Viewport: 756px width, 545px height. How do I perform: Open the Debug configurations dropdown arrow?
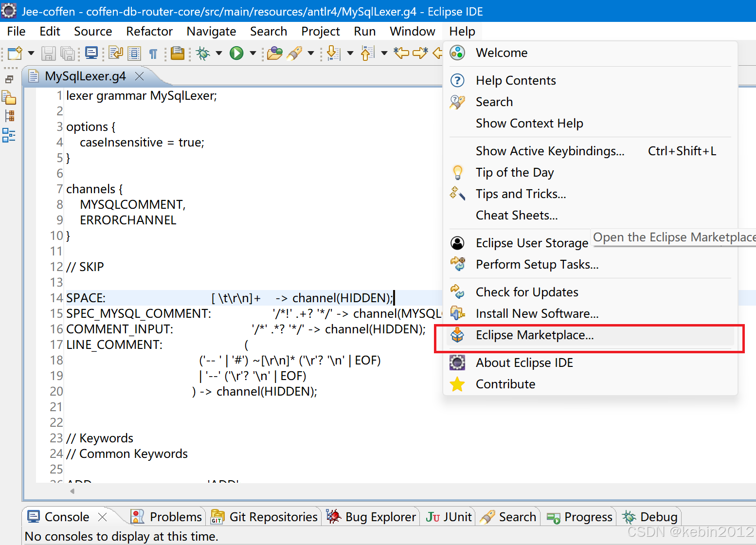219,53
